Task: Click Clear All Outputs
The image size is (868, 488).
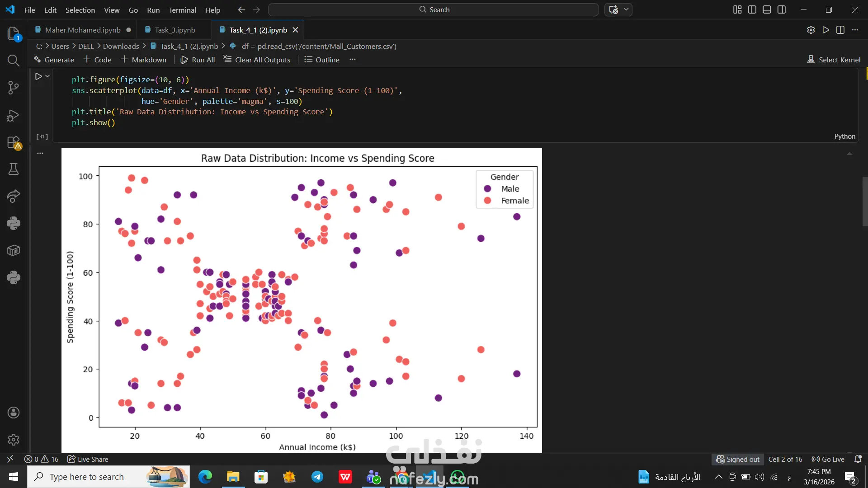Action: [x=257, y=60]
